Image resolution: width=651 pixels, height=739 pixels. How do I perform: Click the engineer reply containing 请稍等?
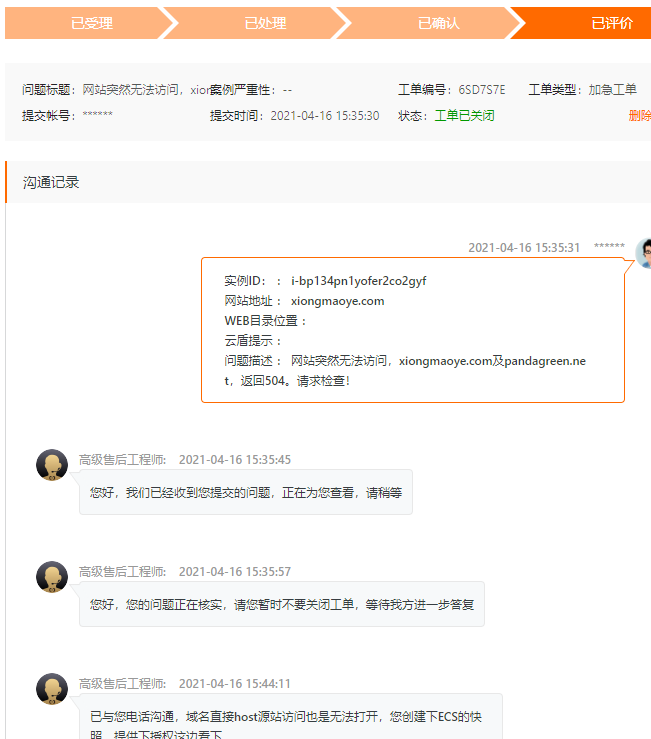[245, 492]
